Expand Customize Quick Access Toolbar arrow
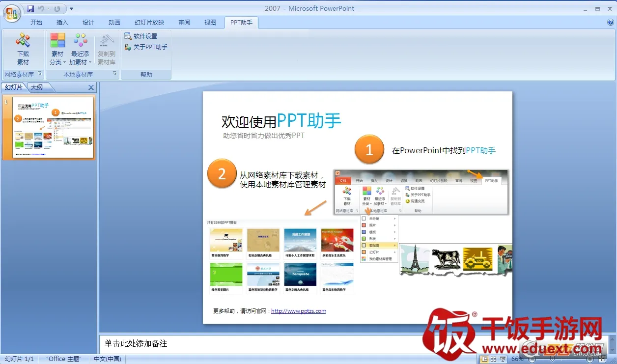Viewport: 617px width, 364px height. [x=72, y=9]
